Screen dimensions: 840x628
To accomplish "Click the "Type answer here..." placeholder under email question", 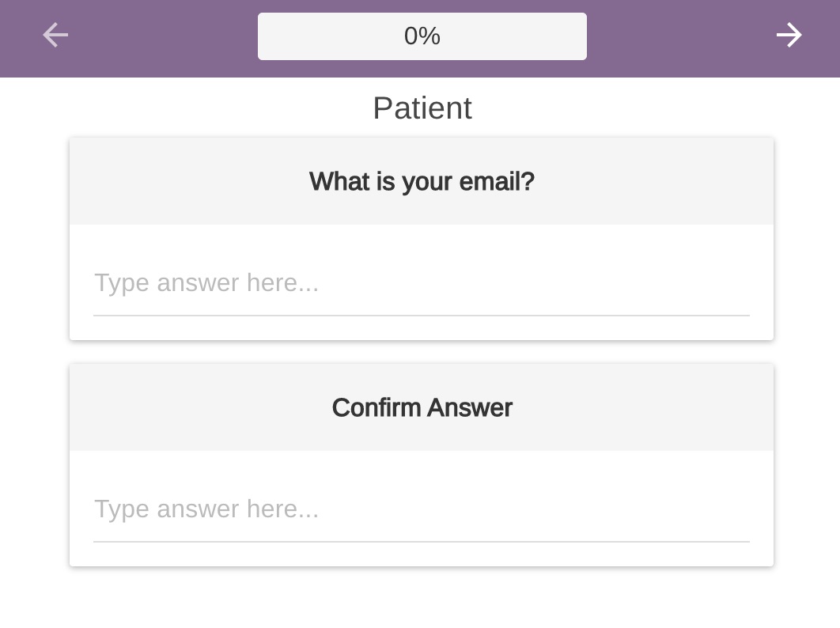I will point(206,283).
